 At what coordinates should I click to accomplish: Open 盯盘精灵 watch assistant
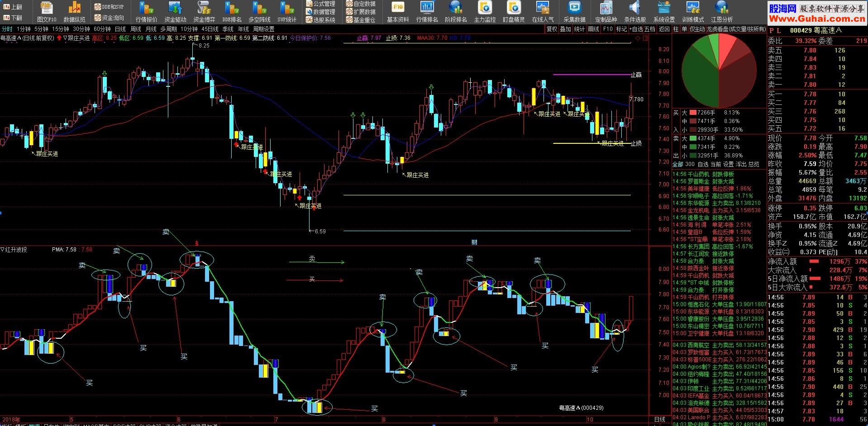(x=514, y=12)
